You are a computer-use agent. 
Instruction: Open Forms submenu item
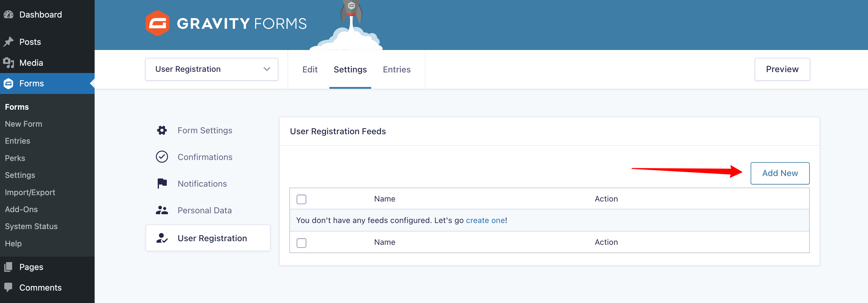pyautogui.click(x=17, y=107)
